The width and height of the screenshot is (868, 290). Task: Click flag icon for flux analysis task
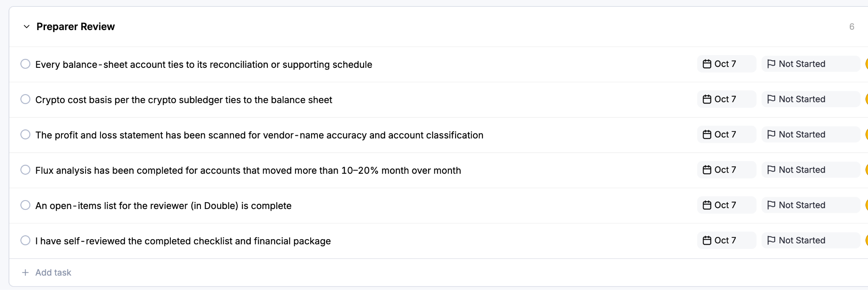[771, 170]
